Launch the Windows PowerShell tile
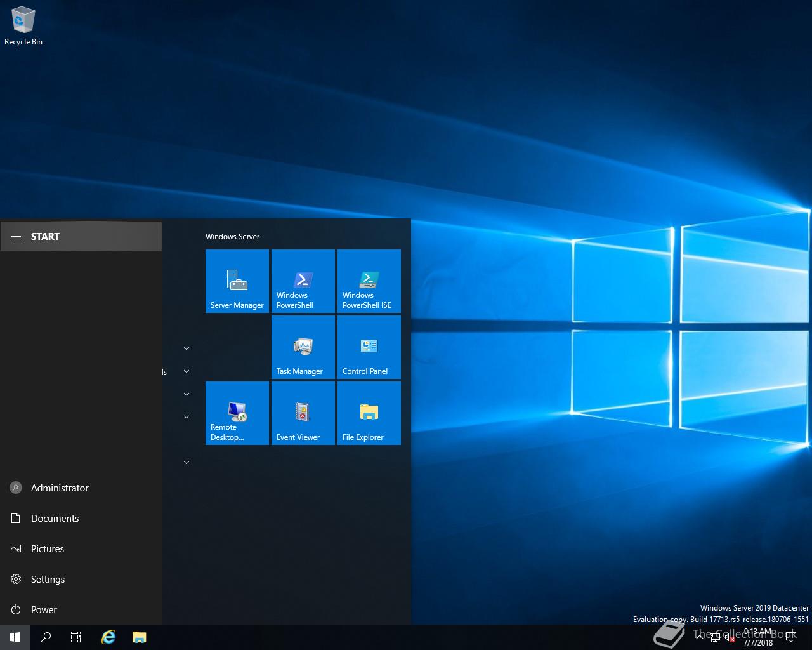This screenshot has height=650, width=812. pos(303,281)
